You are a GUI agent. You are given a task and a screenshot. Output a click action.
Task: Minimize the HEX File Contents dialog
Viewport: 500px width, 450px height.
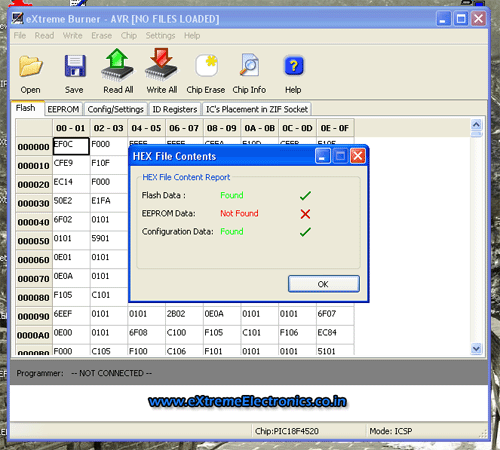coord(323,156)
